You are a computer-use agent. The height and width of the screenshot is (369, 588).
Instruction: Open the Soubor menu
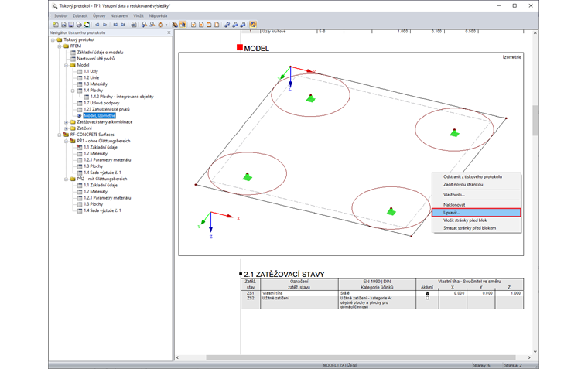click(x=61, y=15)
